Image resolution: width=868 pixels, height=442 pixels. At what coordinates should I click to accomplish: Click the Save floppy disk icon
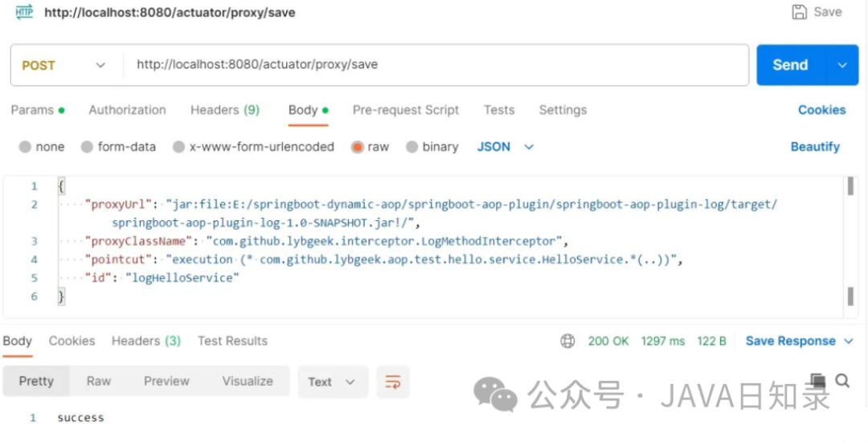click(x=800, y=12)
